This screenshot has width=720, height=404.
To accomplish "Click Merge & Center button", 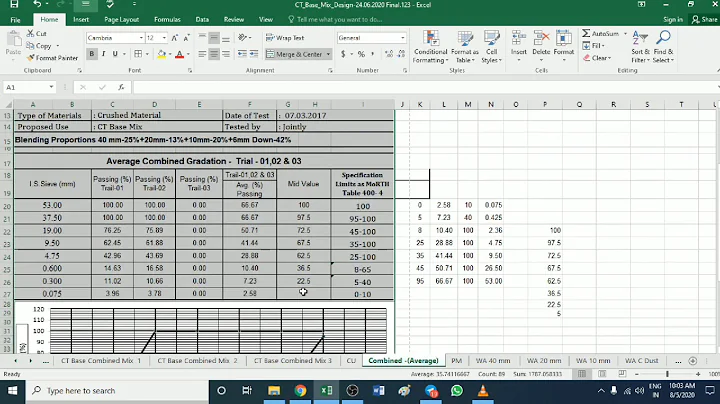I will coord(295,54).
